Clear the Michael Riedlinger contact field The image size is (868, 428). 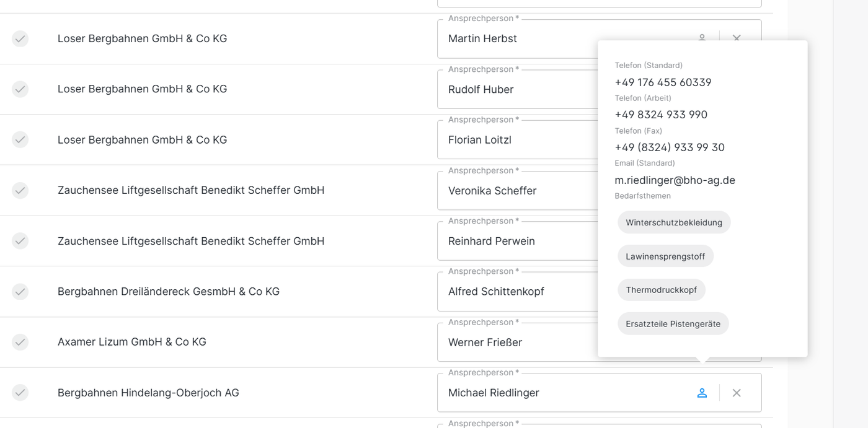click(x=737, y=393)
